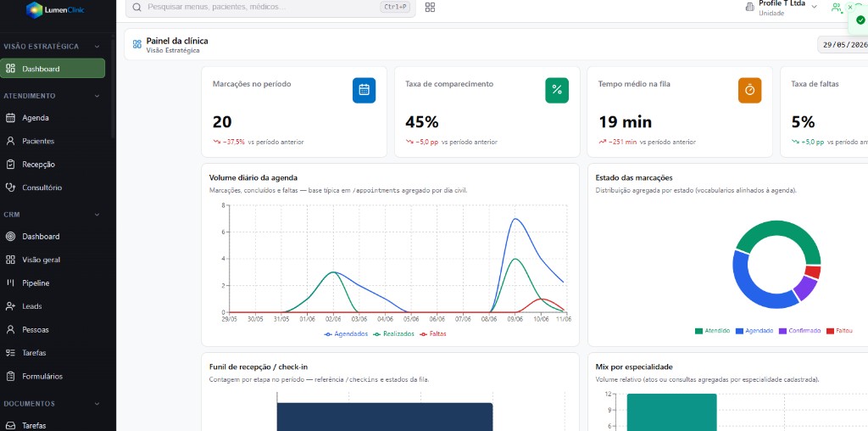868x431 pixels.
Task: Go to Visão geral under CRM
Action: [53, 260]
